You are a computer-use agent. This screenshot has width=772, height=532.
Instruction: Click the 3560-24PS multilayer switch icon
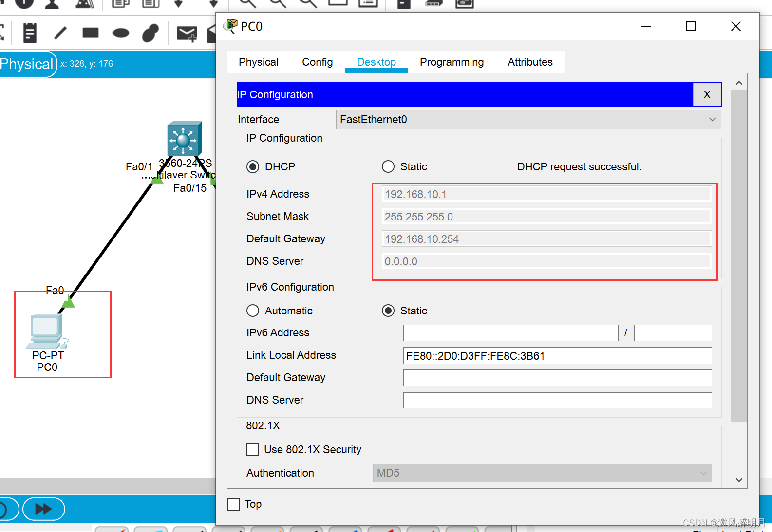pyautogui.click(x=184, y=139)
